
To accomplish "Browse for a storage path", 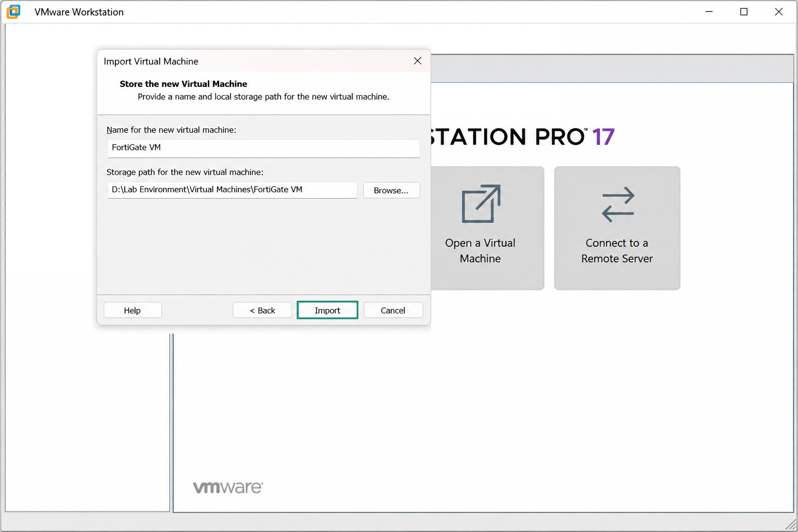I will pos(391,190).
